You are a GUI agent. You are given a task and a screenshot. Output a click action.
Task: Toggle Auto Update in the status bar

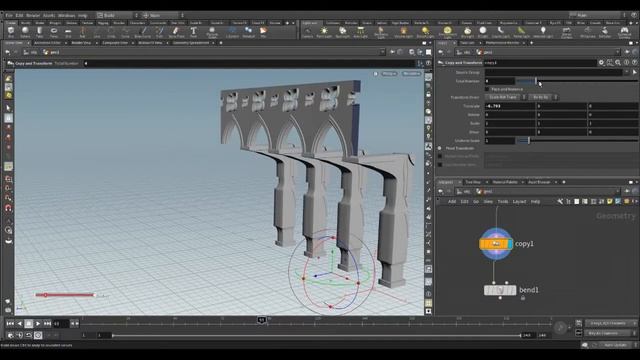click(616, 345)
